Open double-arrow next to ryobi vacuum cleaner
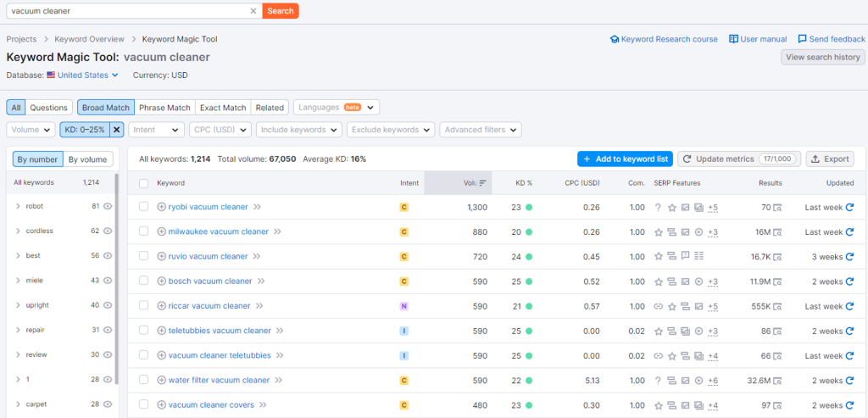Viewport: 868px width, 418px height. point(258,207)
